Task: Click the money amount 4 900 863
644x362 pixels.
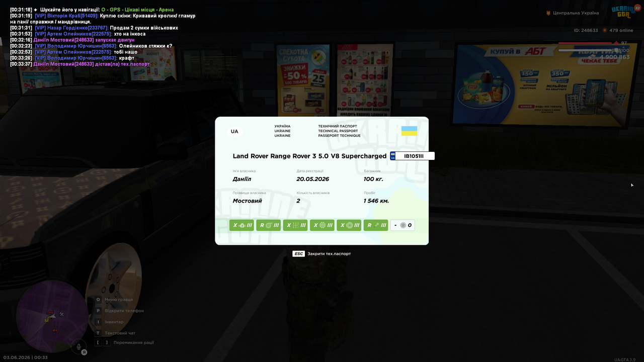Action: 615,57
